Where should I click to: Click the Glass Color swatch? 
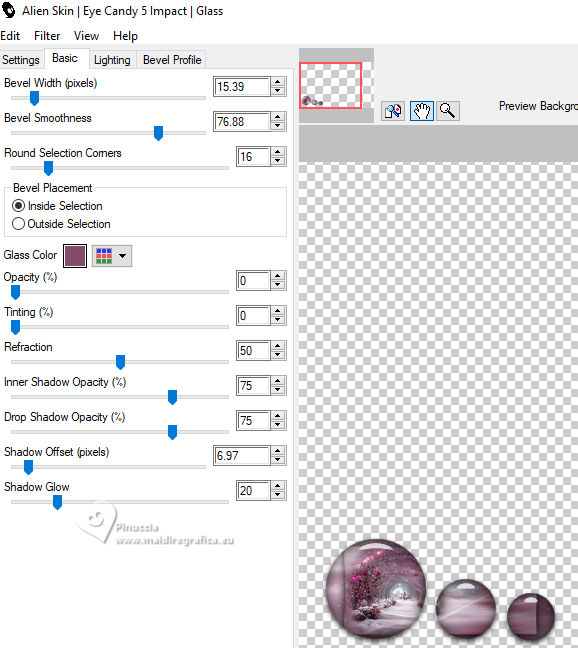click(x=75, y=256)
